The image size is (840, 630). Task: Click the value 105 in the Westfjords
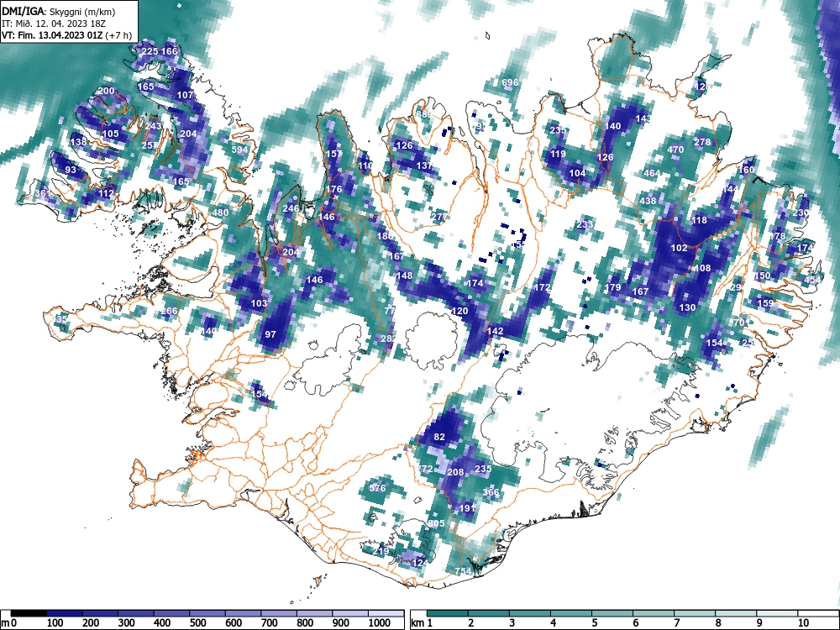110,134
